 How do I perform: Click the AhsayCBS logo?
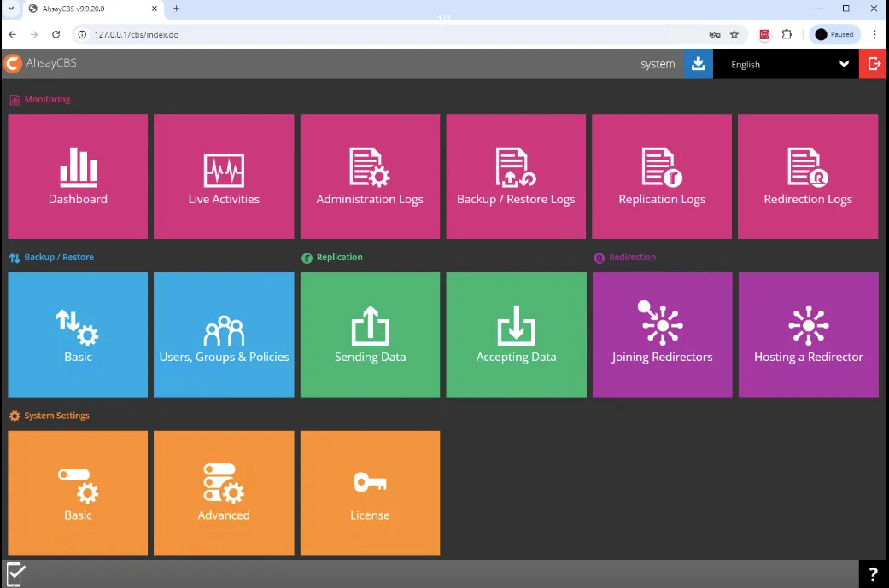[x=40, y=63]
